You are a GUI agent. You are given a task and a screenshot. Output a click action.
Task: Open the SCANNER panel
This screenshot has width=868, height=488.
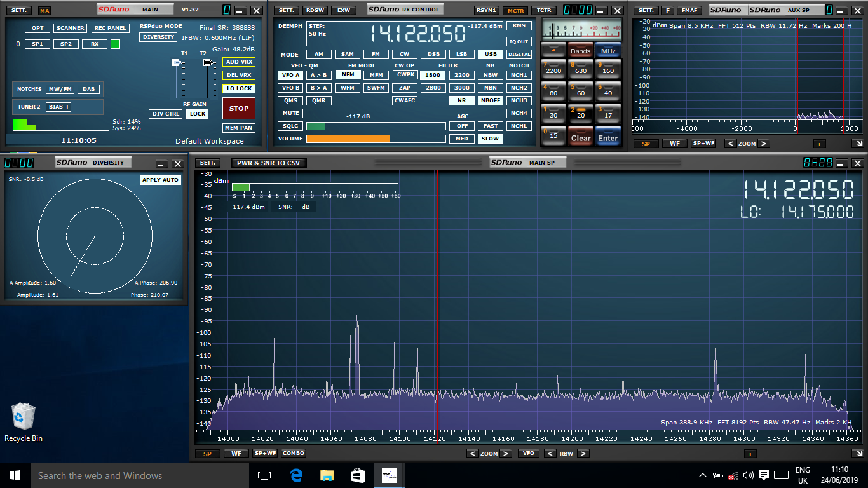pos(70,28)
